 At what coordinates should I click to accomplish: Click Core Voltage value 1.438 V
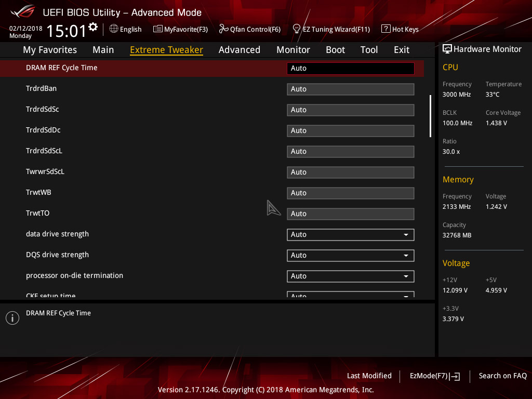496,123
